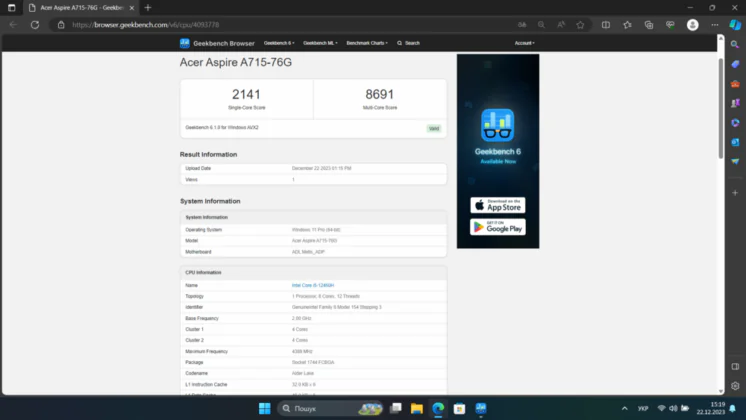Screen dimensions: 746x420
Task: Click the scrollbar up arrow
Action: click(x=720, y=38)
